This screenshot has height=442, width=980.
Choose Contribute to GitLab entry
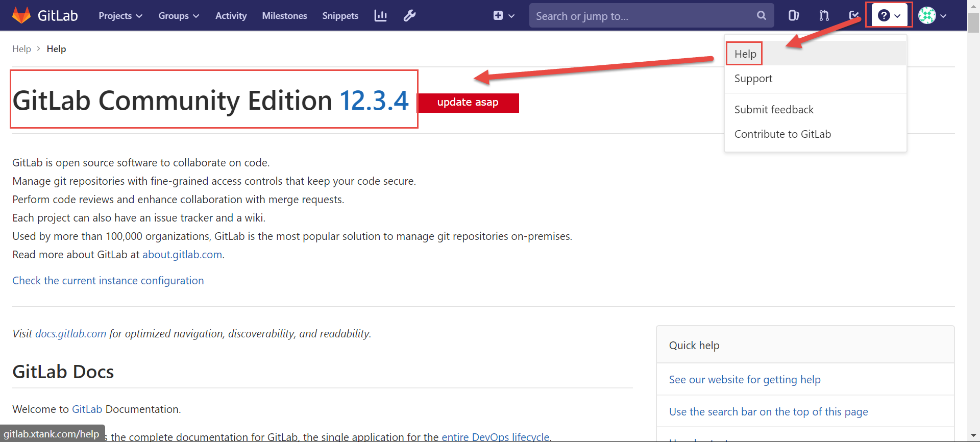[x=782, y=134]
